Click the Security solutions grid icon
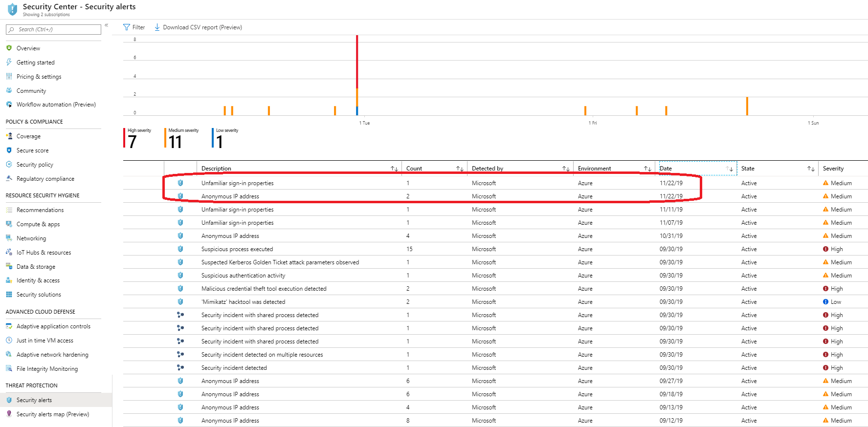Image resolution: width=868 pixels, height=427 pixels. point(9,295)
